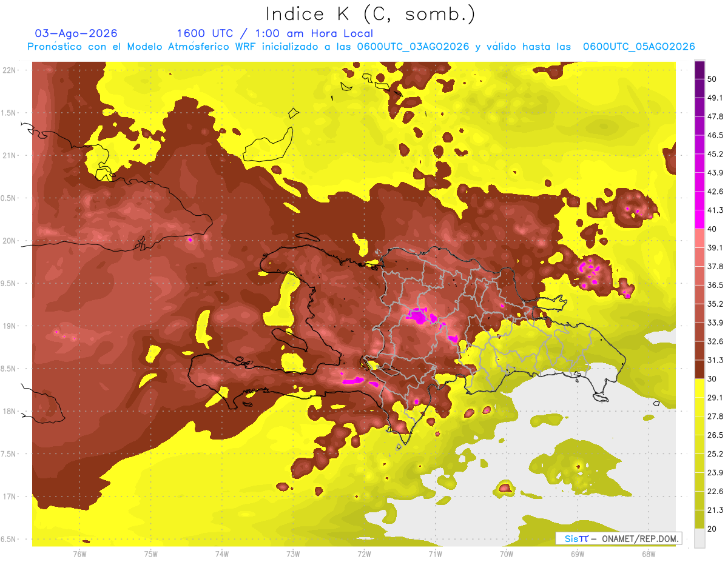Click the '35.2' color scale value

715,304
